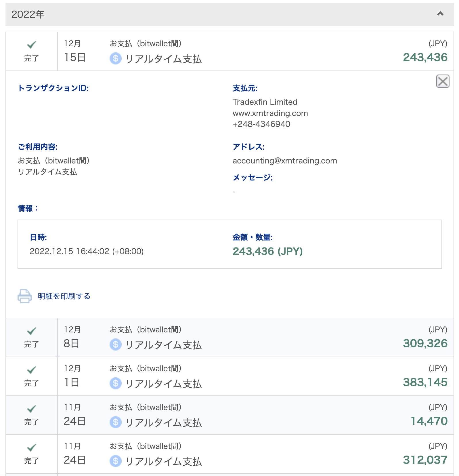Click the トランザクションID: label
This screenshot has width=459, height=476.
pyautogui.click(x=53, y=88)
